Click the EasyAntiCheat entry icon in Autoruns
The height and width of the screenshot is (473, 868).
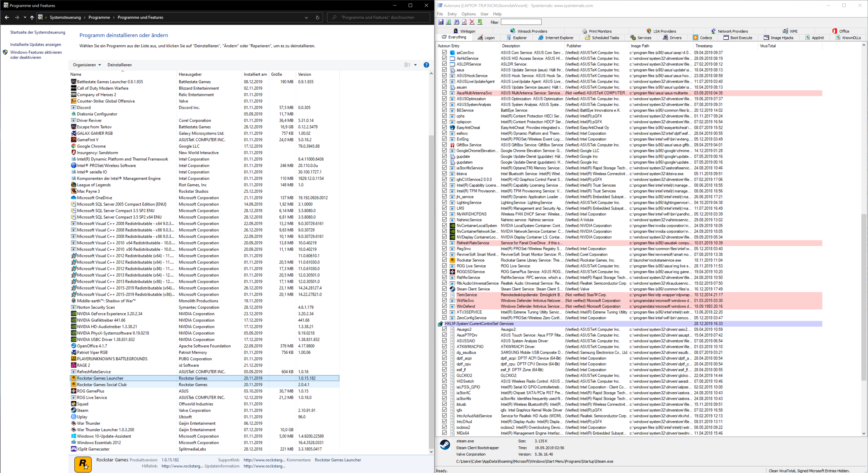coord(453,127)
